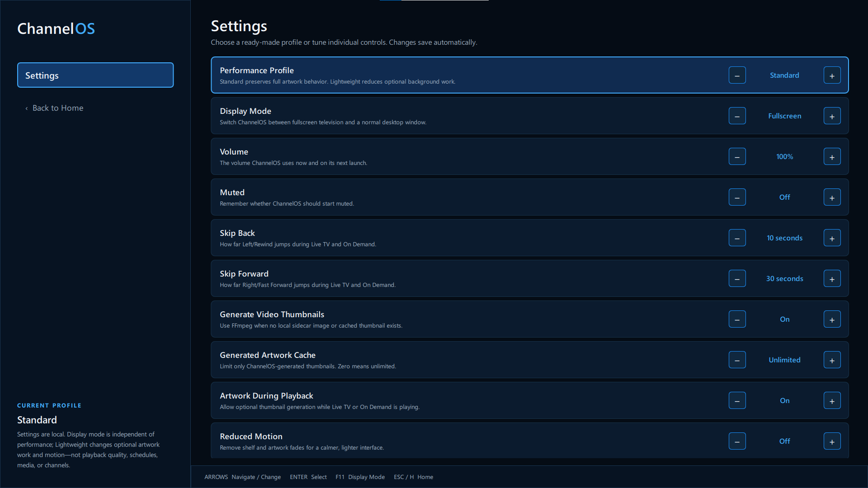Toggle Muted on with its plus button

832,197
